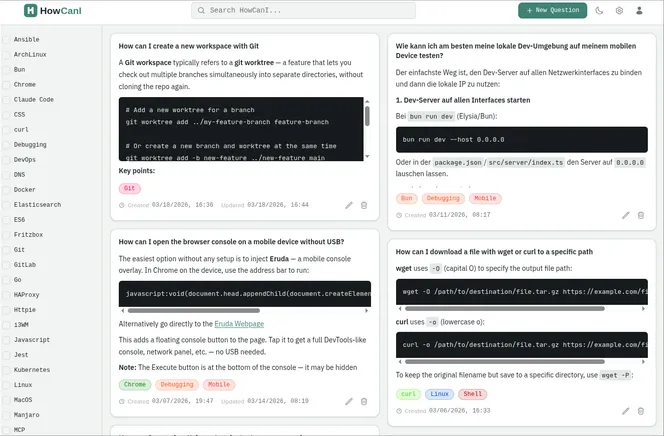Click the Shell tag on wget card
This screenshot has width=664, height=436.
pos(472,394)
